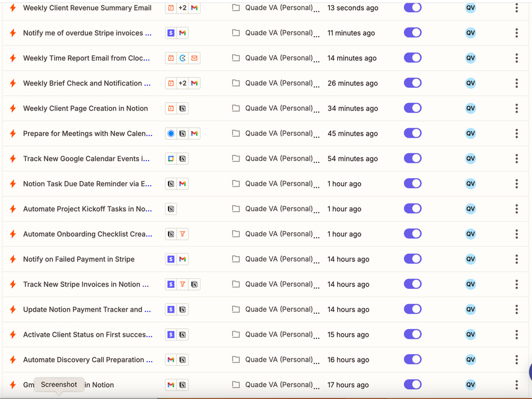Turn off Weekly Brief Check and Notification switch

point(413,83)
